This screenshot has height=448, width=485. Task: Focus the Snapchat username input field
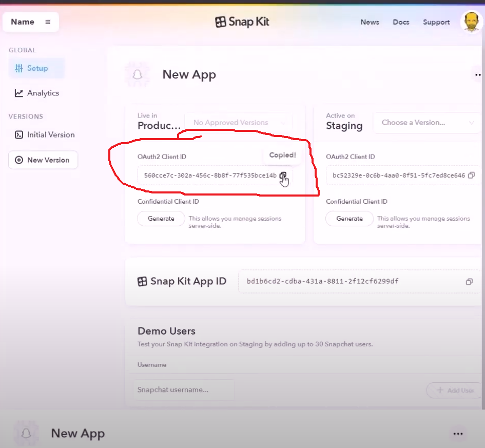[184, 390]
